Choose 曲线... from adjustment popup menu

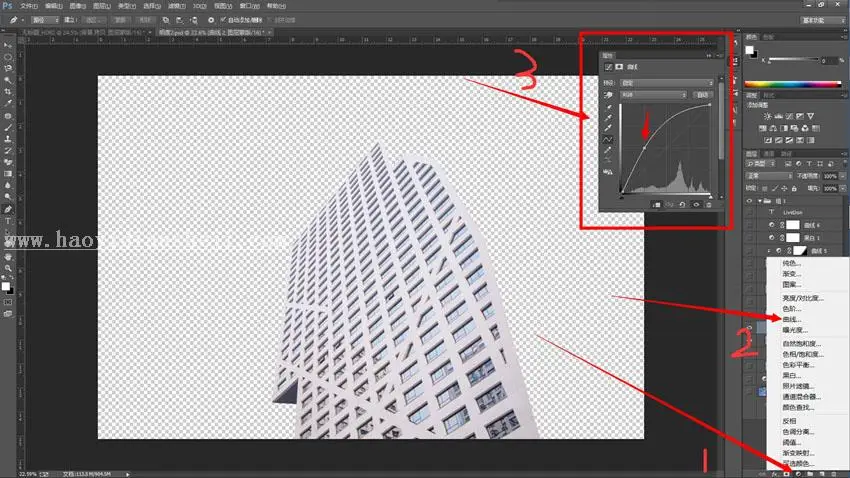point(792,319)
